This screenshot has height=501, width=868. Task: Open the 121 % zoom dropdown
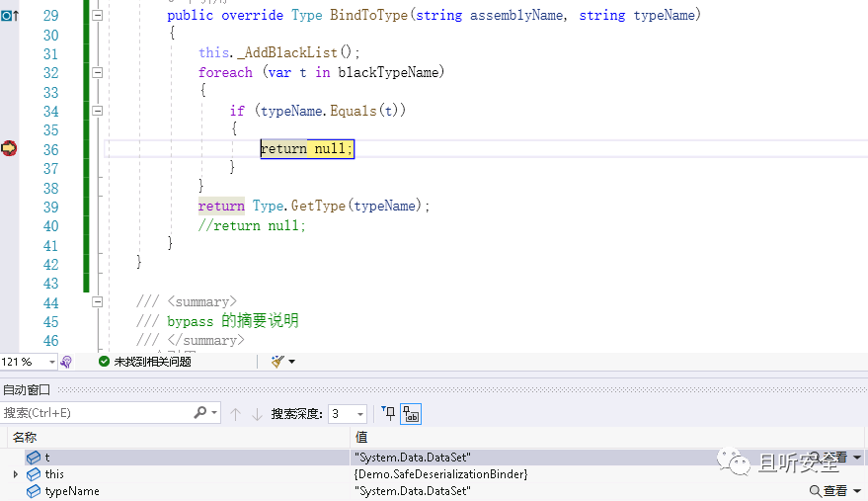[x=52, y=362]
